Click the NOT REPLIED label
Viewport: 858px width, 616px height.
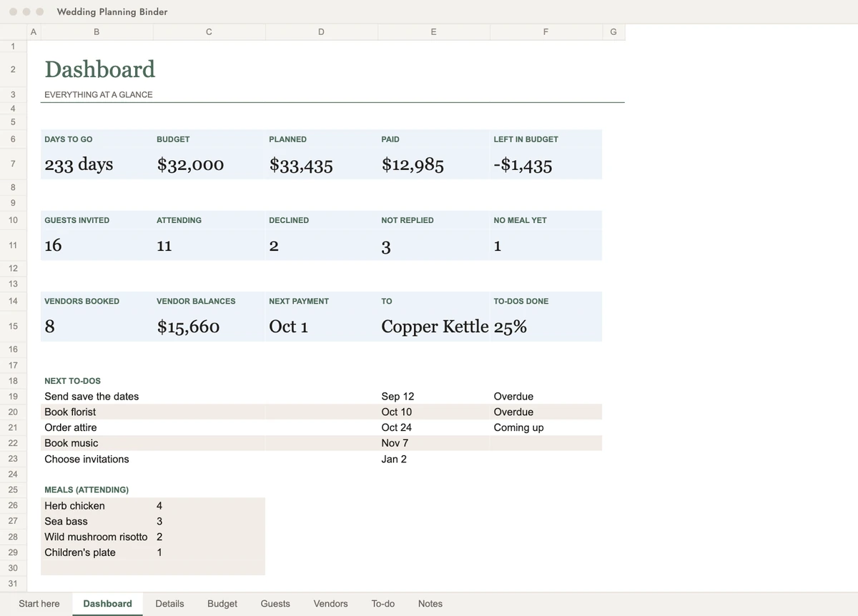(407, 220)
